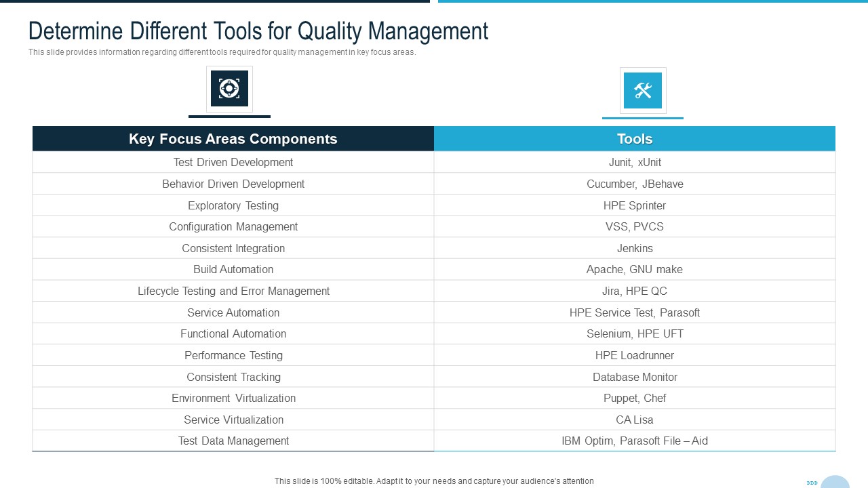Select the 'Test Driven Development' cell
Viewport: 868px width, 488px height.
tap(233, 162)
